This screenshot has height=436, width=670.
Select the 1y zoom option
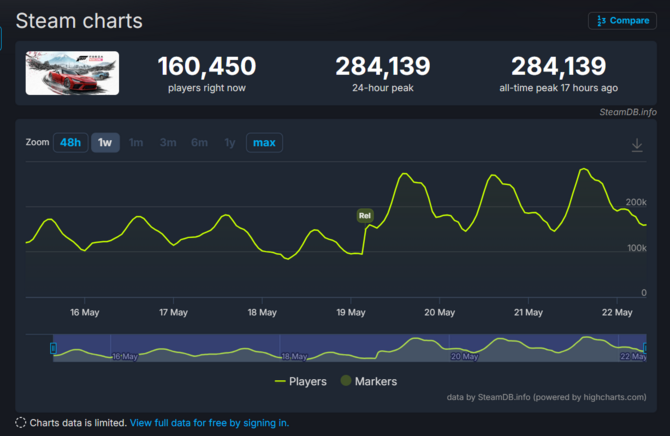(230, 142)
